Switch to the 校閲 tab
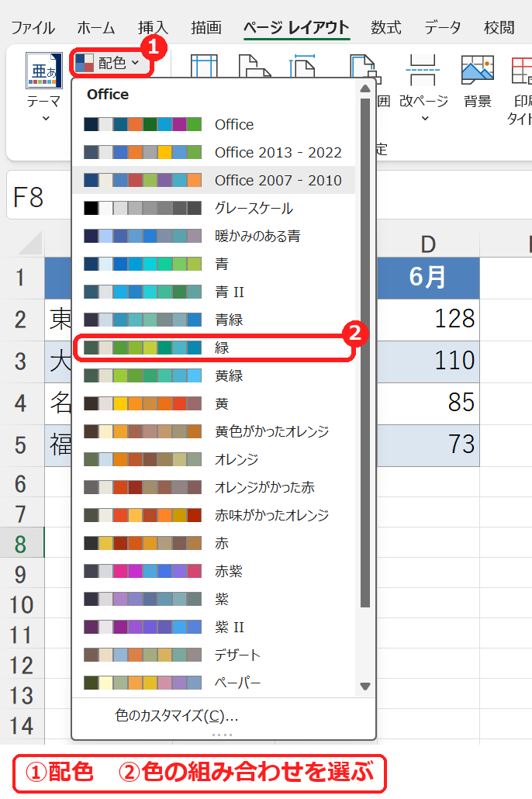 click(499, 27)
